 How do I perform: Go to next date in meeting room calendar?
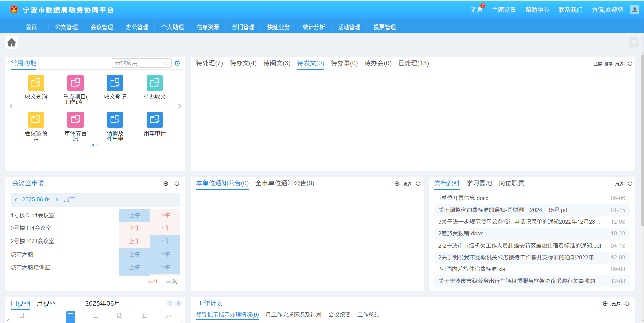point(57,200)
